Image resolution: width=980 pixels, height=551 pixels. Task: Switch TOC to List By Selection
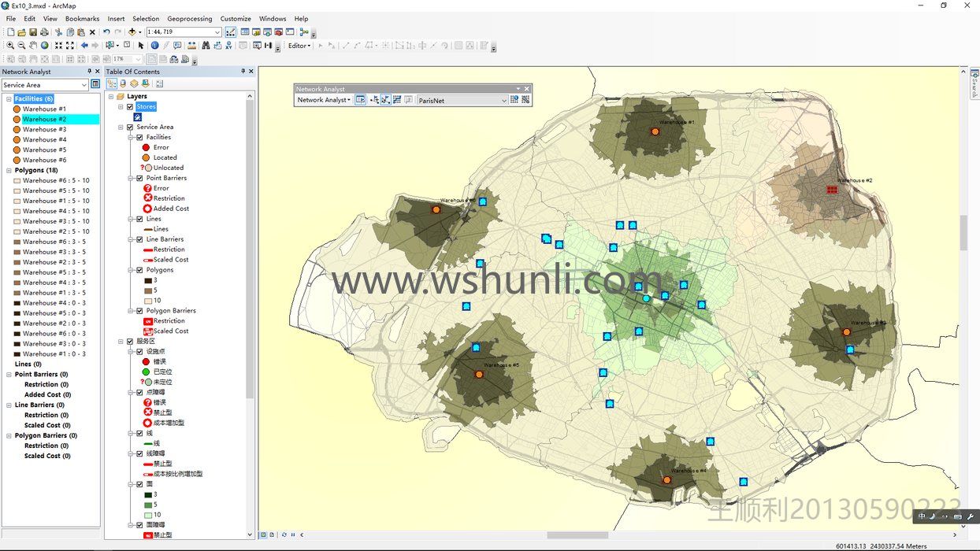click(145, 83)
